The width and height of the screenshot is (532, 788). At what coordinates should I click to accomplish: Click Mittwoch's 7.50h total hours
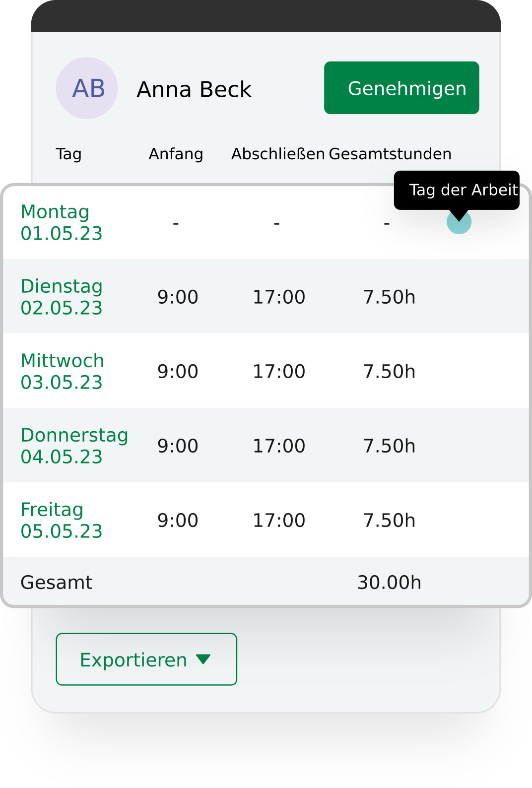(x=389, y=372)
